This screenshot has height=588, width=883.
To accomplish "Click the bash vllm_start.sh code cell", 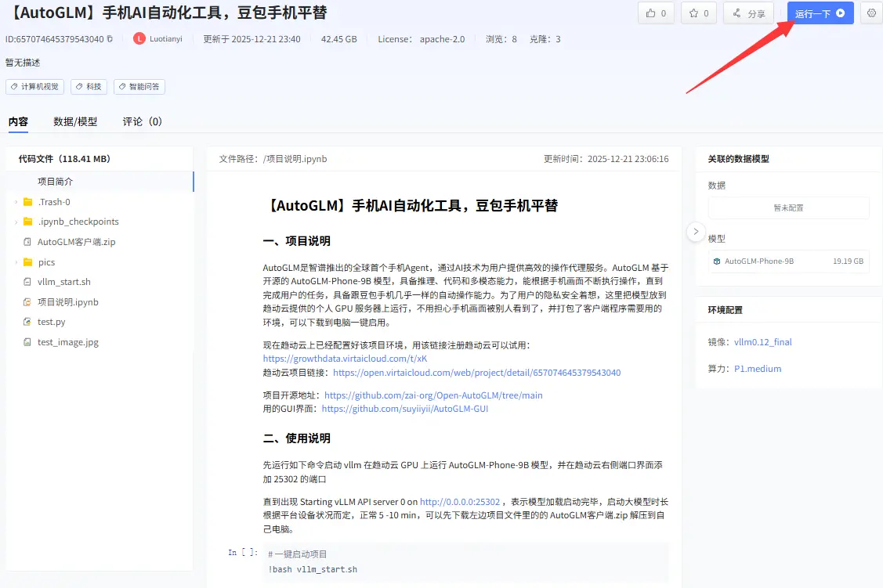I will (x=467, y=561).
